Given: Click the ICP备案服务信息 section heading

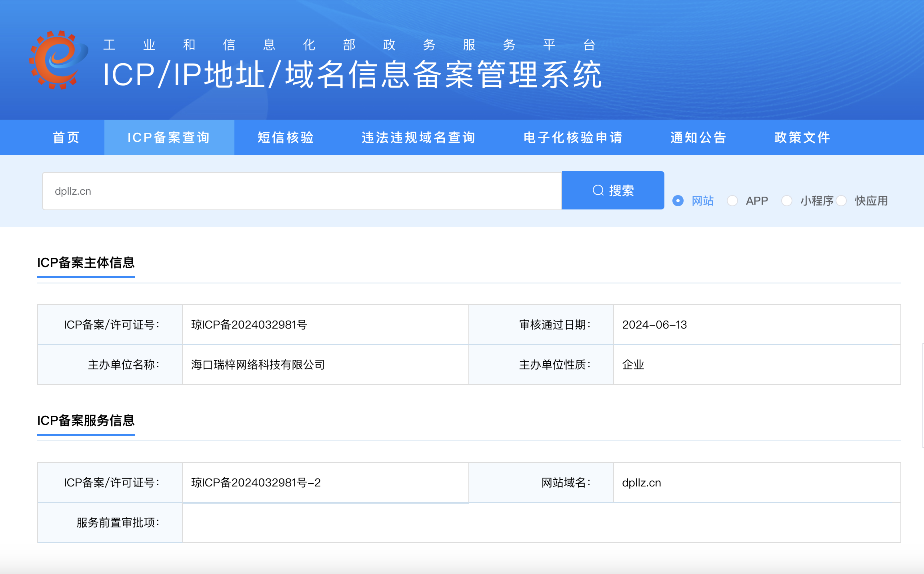Looking at the screenshot, I should click(86, 421).
